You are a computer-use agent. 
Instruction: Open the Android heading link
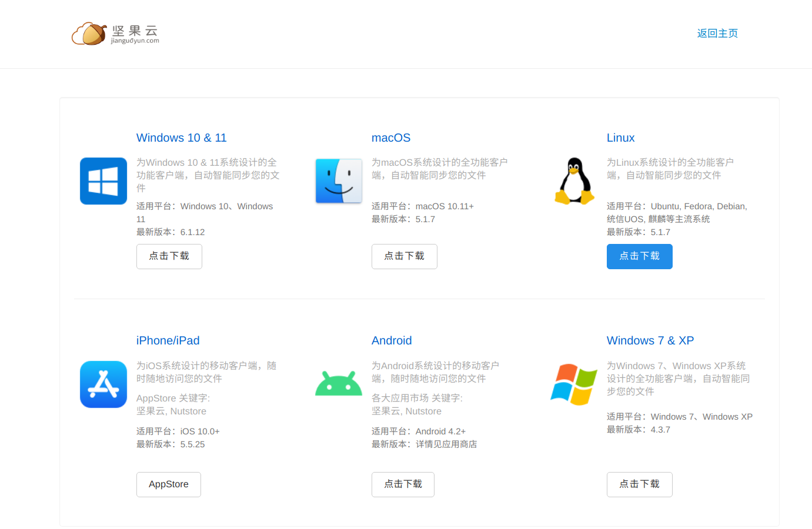392,340
